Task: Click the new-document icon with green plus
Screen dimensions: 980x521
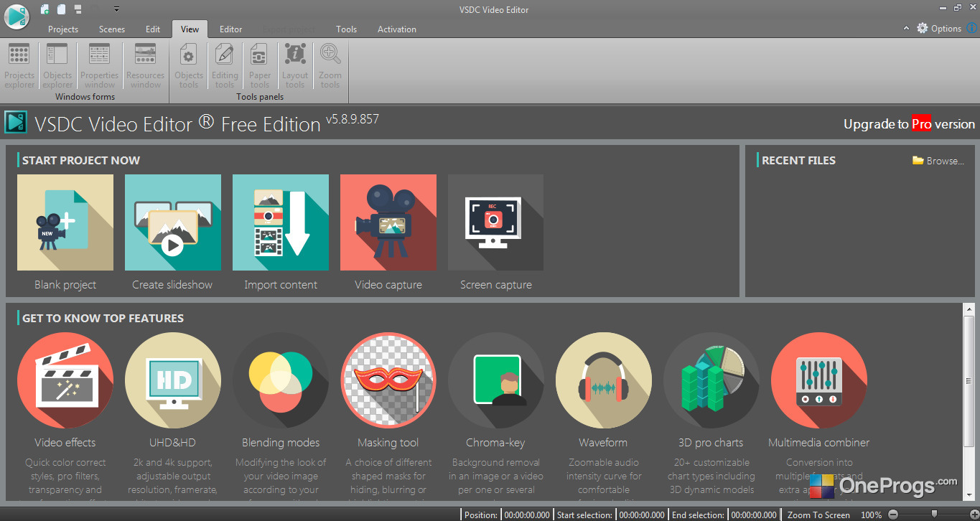Action: coord(45,9)
